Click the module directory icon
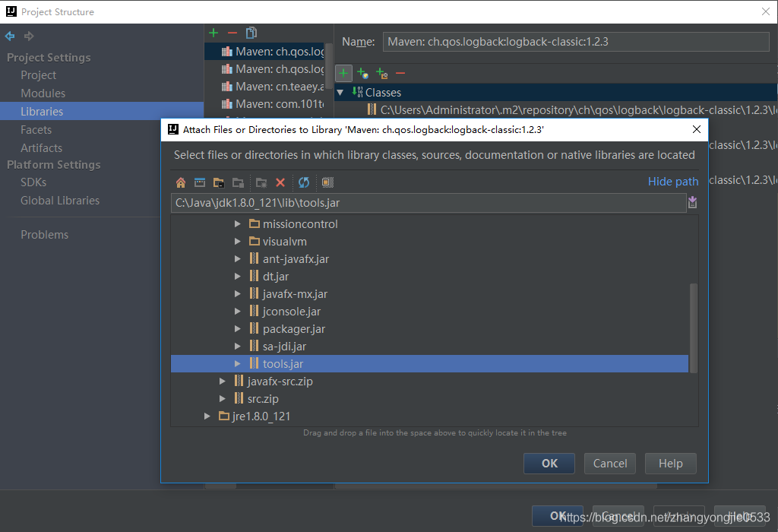 [238, 182]
